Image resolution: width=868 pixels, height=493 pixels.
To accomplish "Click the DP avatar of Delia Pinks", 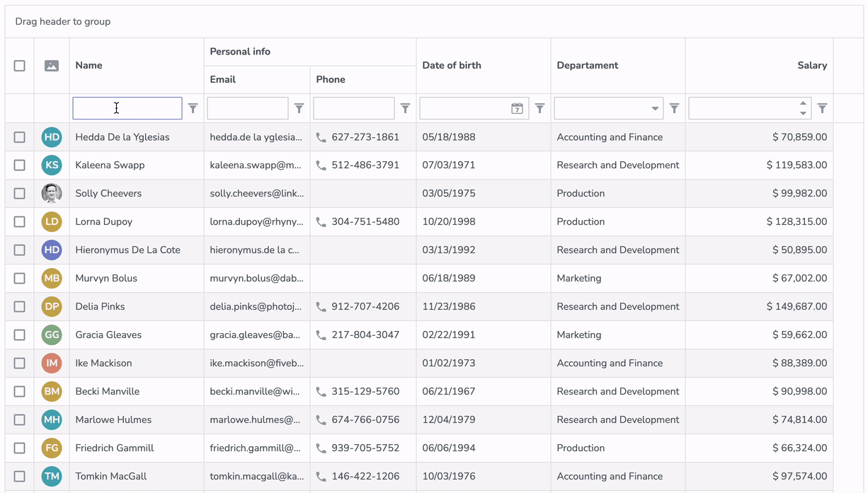I will [52, 307].
